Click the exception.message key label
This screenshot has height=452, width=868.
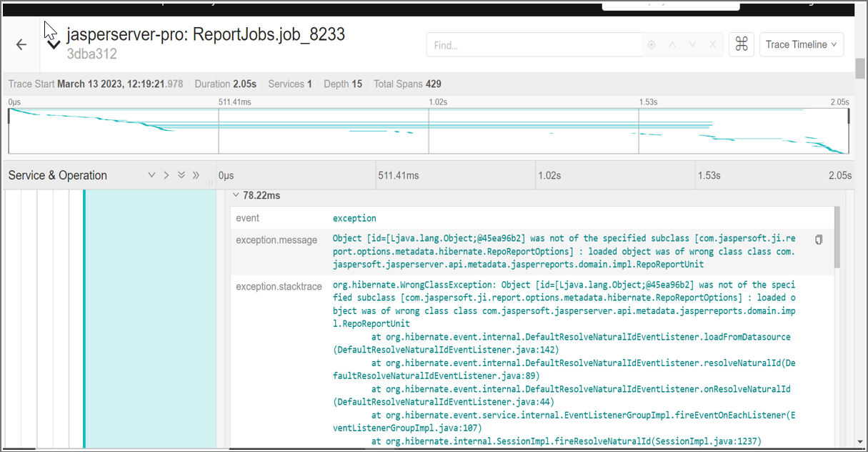point(276,240)
